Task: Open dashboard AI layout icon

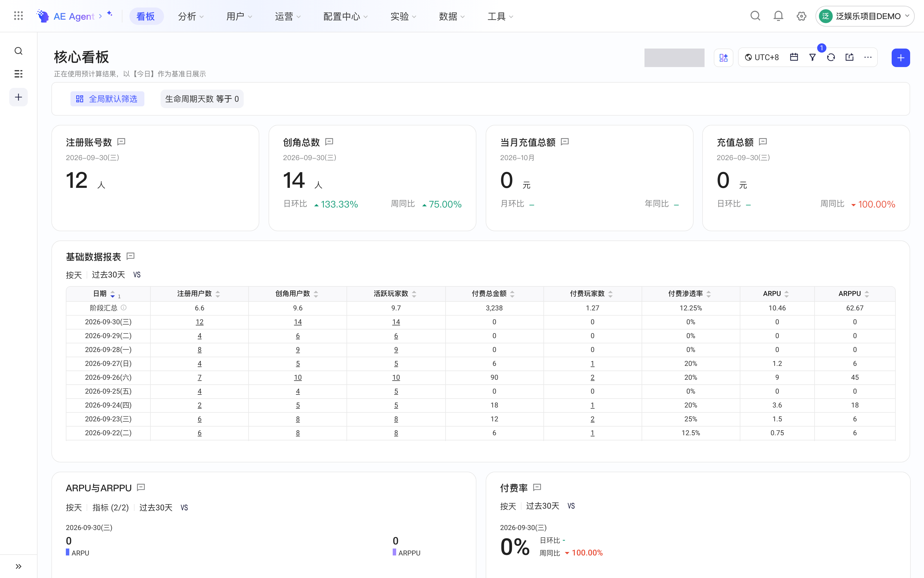Action: tap(723, 58)
